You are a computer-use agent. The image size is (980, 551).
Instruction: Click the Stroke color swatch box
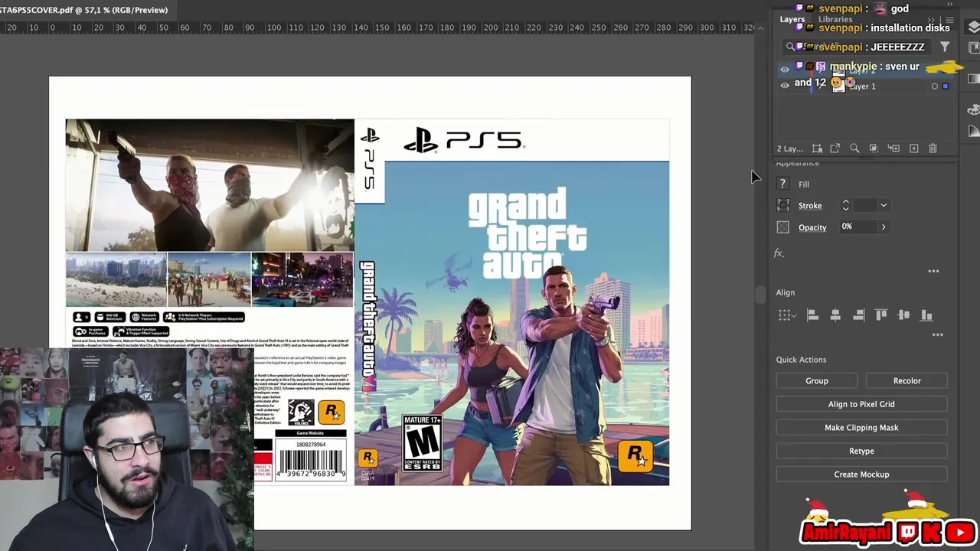(782, 205)
